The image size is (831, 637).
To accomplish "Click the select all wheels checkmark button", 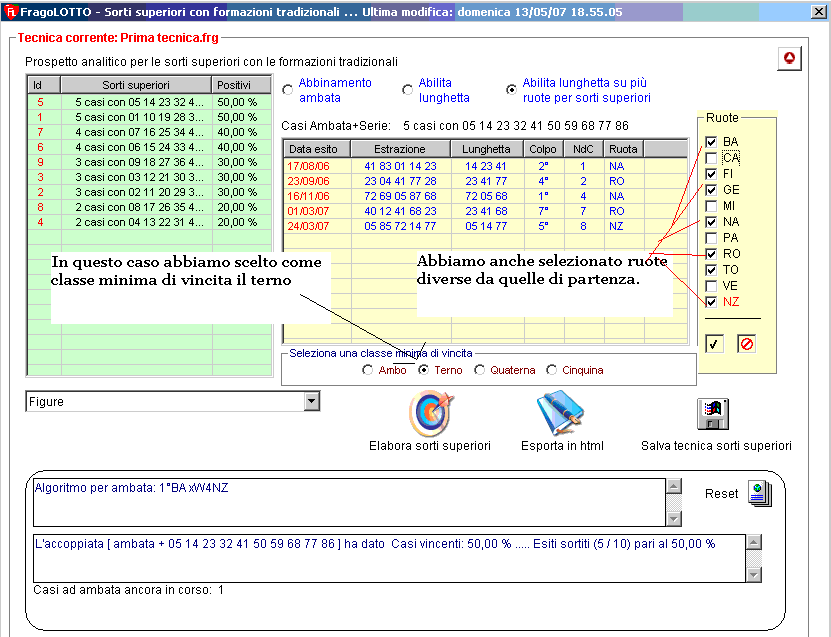I will tap(715, 343).
